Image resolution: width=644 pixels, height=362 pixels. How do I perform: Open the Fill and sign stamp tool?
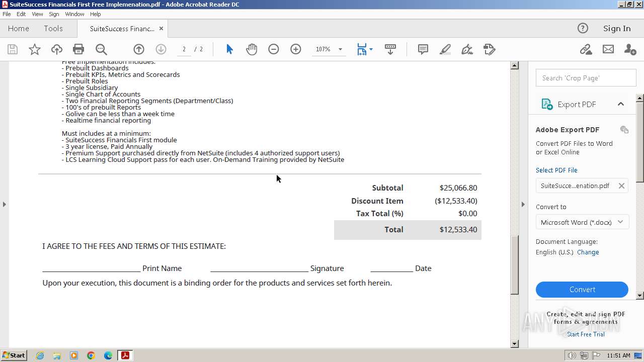(x=490, y=49)
